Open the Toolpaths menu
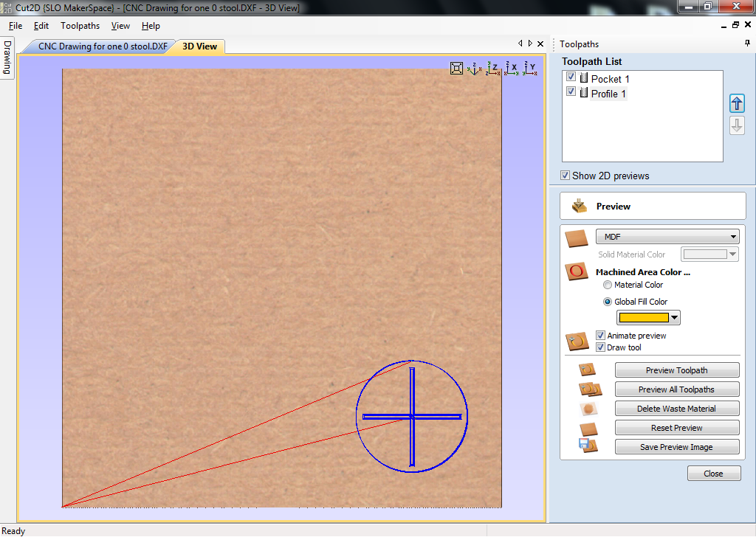756x537 pixels. (x=80, y=26)
